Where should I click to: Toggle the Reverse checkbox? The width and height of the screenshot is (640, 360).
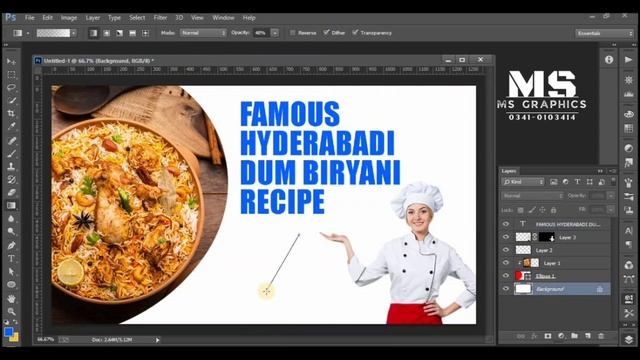tap(292, 33)
